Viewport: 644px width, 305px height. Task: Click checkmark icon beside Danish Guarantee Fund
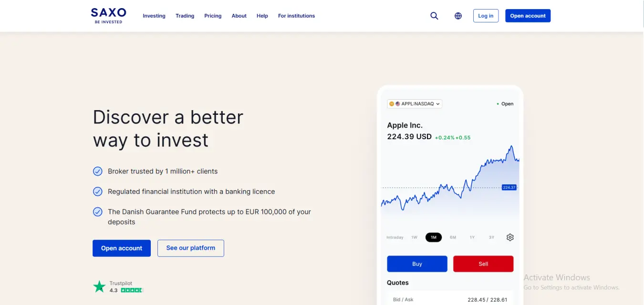pos(97,212)
